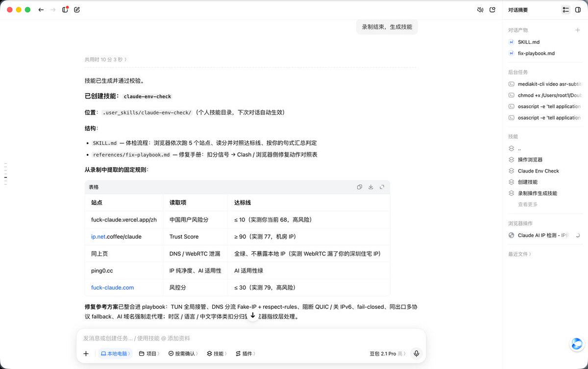Open the 项目 selector

[x=149, y=353]
